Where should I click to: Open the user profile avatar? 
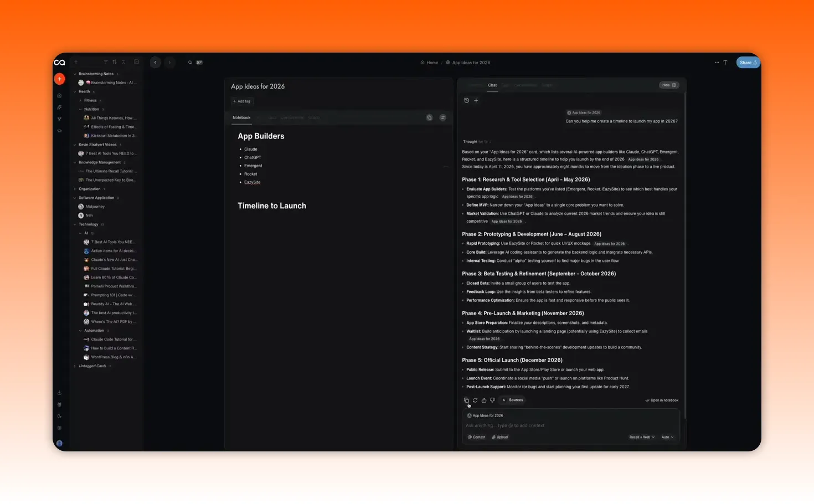pos(59,443)
